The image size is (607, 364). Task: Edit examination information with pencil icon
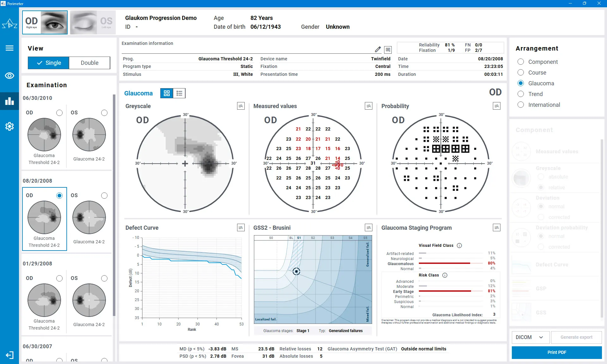[x=378, y=49]
